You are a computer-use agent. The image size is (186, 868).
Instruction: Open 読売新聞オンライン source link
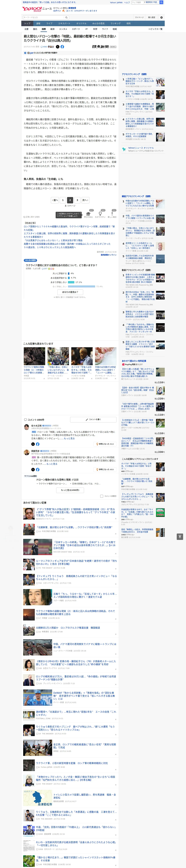click(109, 255)
